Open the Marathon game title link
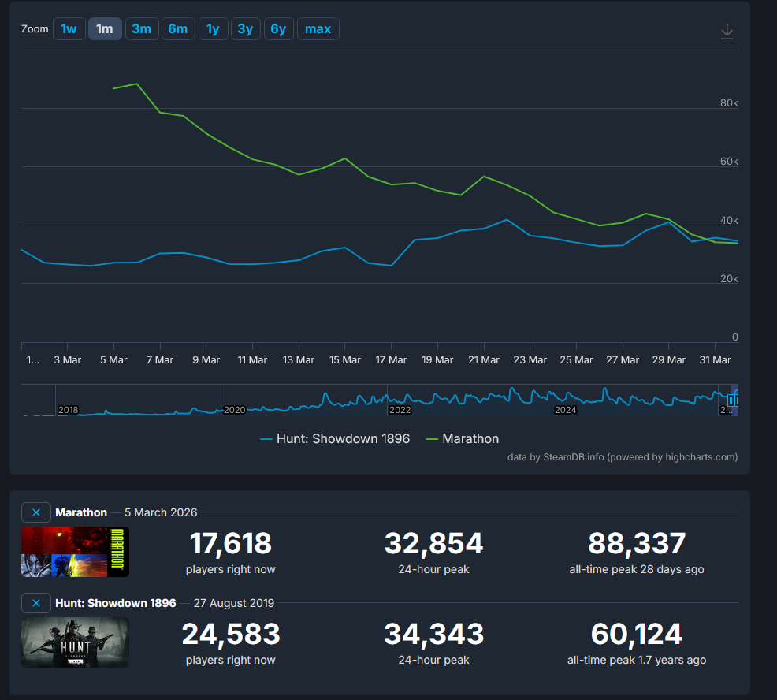Viewport: 777px width, 700px height. 81,512
